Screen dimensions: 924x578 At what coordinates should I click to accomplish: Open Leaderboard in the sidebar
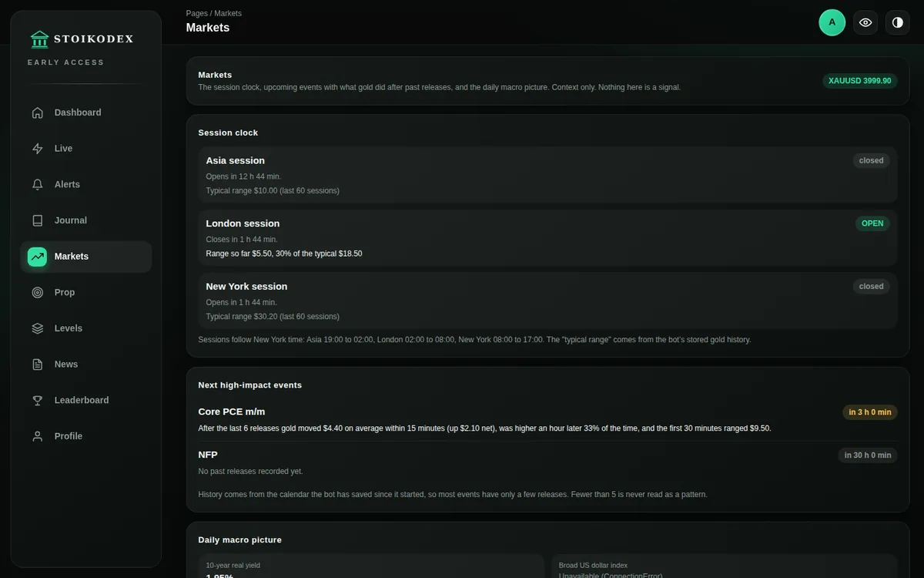click(x=86, y=400)
